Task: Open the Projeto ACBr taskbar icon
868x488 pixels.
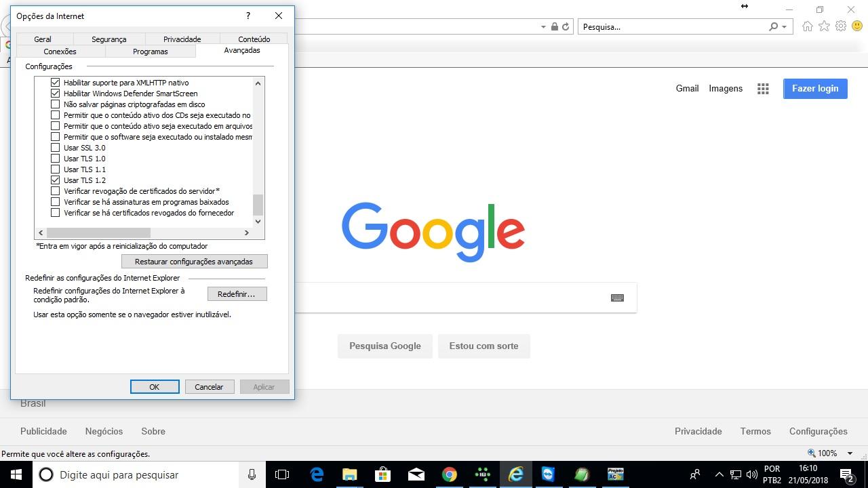Action: 615,474
